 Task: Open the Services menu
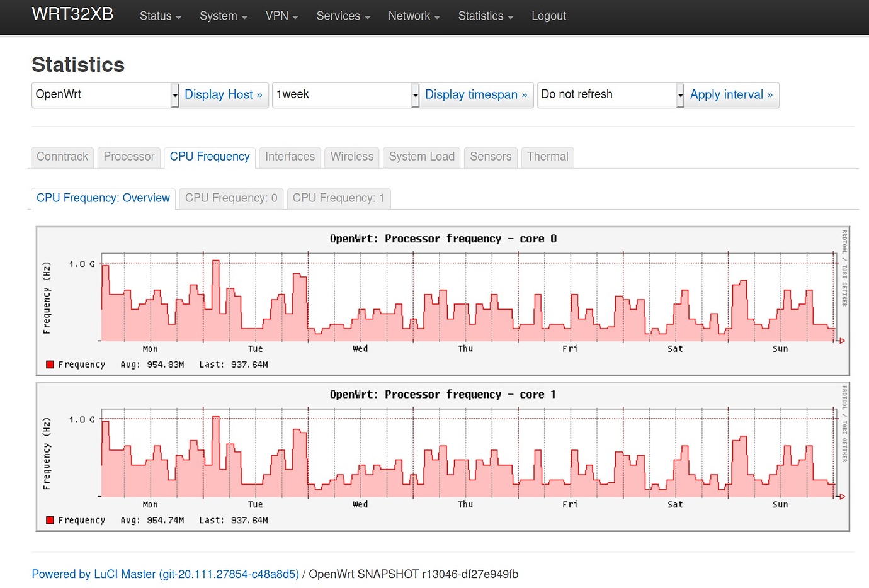point(343,16)
